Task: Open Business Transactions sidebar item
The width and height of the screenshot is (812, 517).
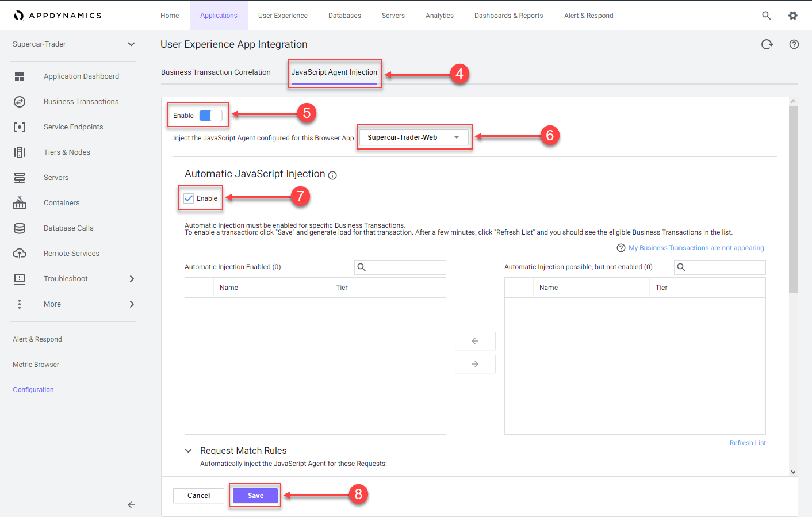Action: point(81,102)
